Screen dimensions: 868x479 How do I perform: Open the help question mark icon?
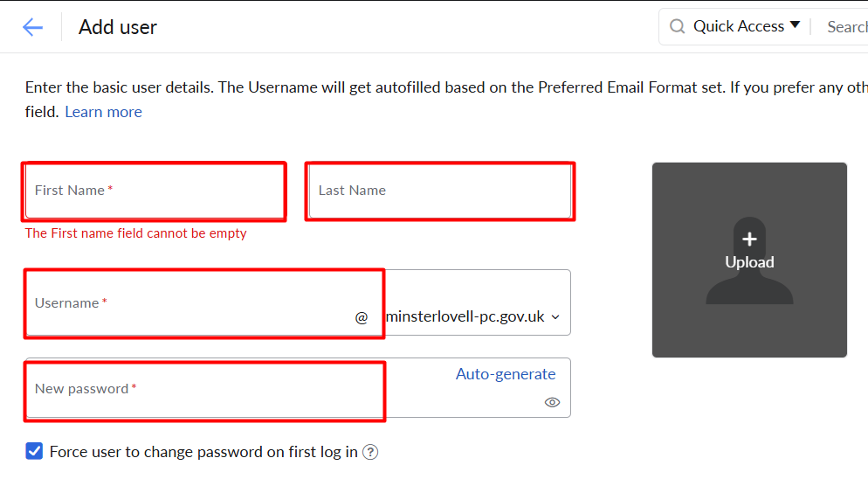pos(370,453)
